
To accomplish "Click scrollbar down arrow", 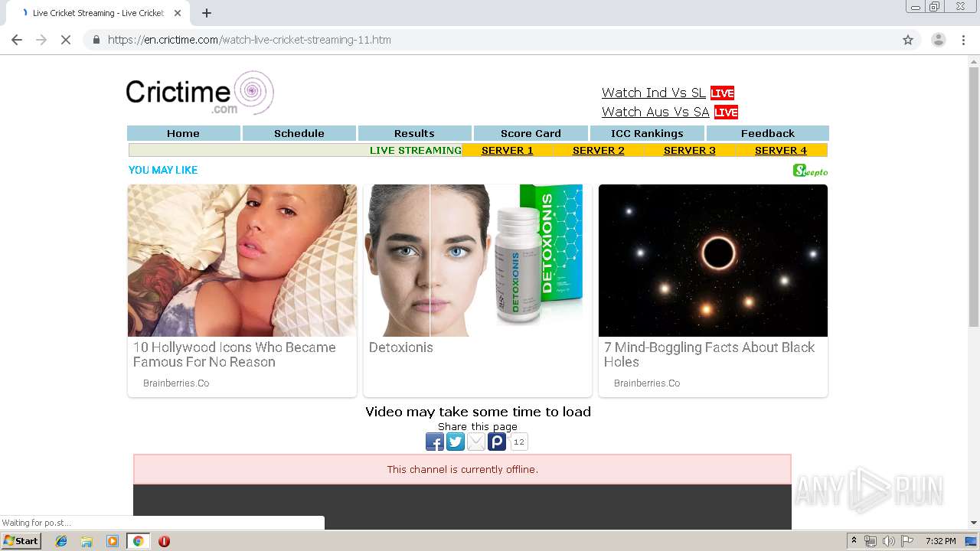I will [974, 523].
